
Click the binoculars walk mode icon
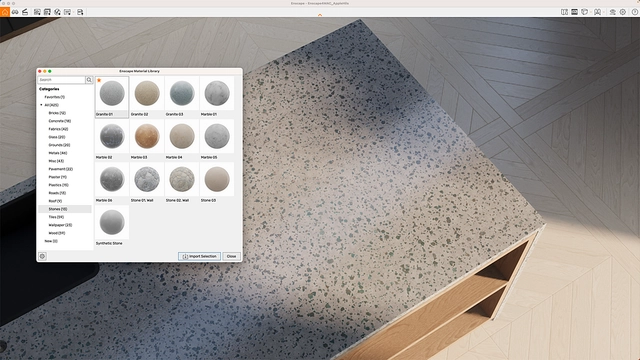pyautogui.click(x=15, y=12)
